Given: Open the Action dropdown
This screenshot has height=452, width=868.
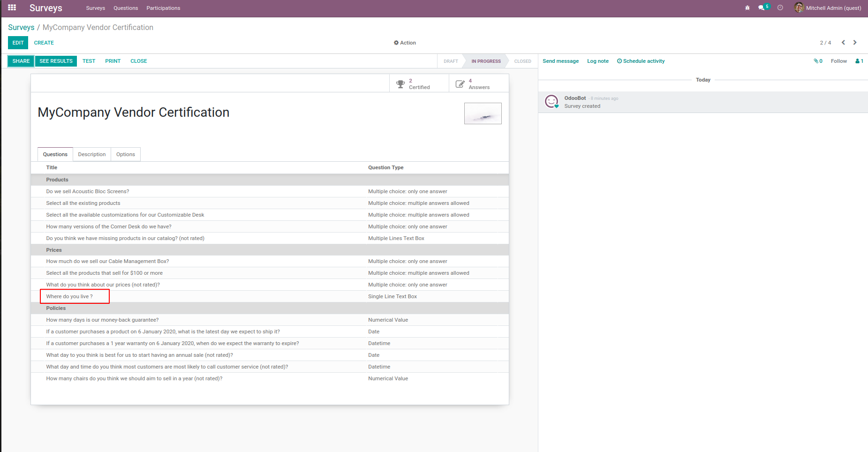Looking at the screenshot, I should click(x=405, y=43).
